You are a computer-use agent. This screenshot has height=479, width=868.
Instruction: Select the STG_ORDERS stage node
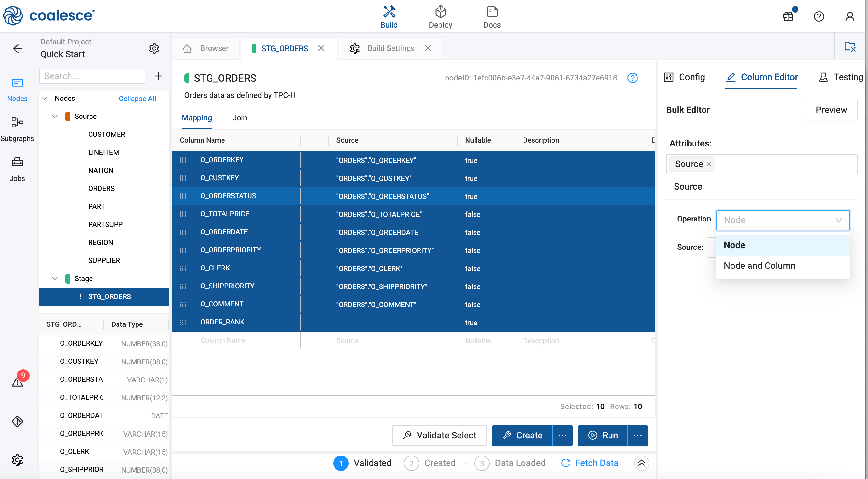click(x=104, y=297)
